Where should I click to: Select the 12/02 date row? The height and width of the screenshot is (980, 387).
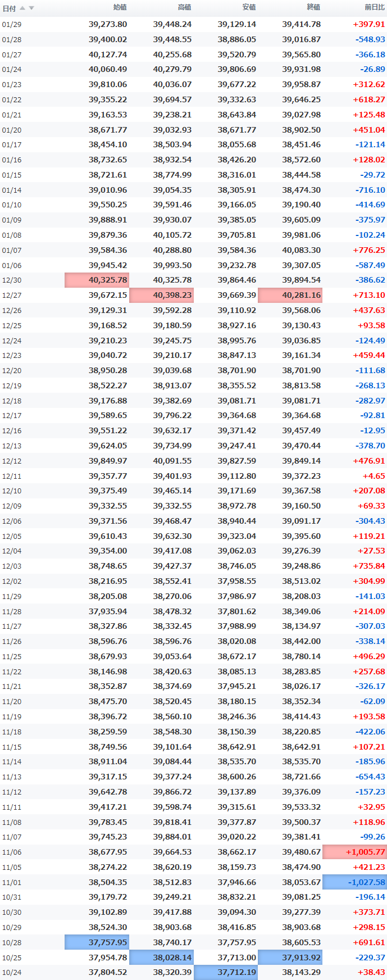tap(193, 581)
